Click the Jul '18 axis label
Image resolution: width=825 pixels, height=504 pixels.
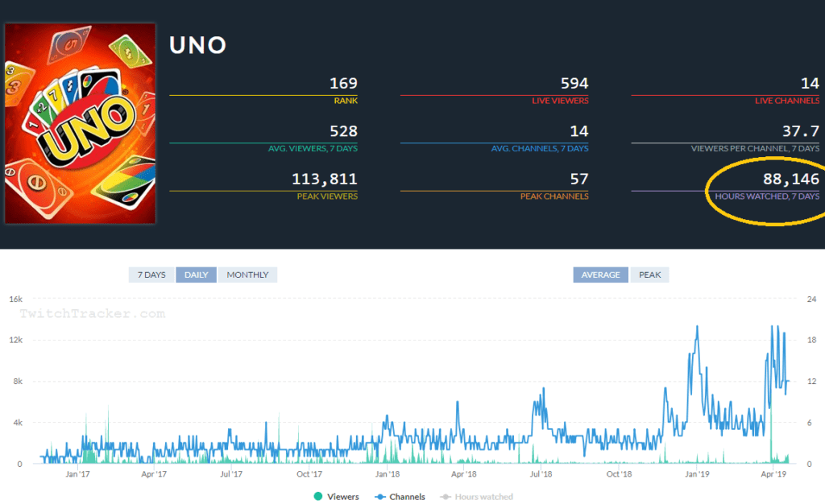pyautogui.click(x=541, y=474)
